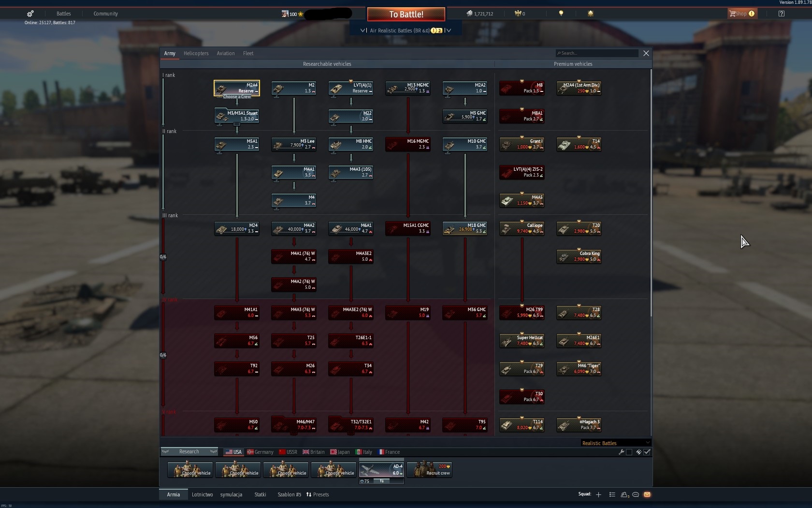Open the Shop cart button

pos(742,14)
